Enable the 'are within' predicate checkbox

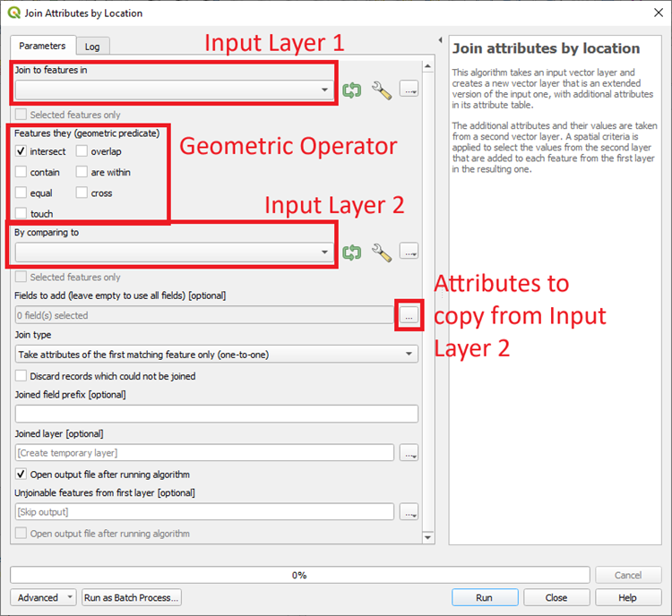coord(82,173)
